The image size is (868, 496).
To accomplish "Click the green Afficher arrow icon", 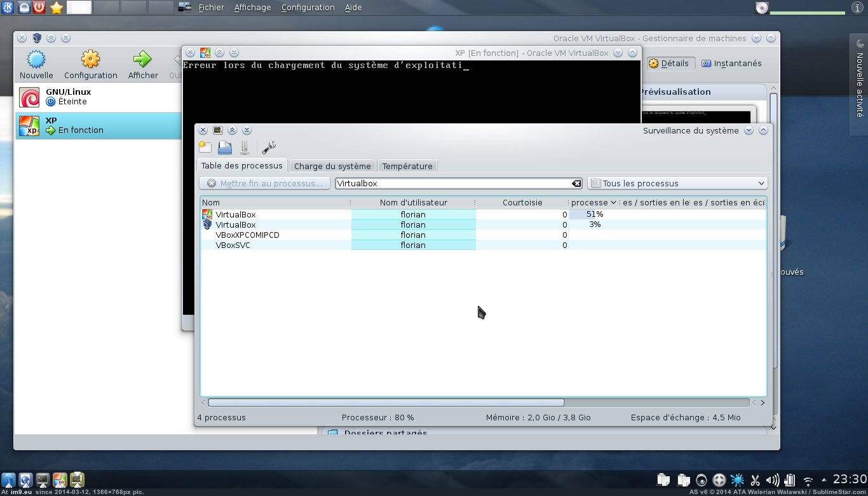I will coord(142,60).
